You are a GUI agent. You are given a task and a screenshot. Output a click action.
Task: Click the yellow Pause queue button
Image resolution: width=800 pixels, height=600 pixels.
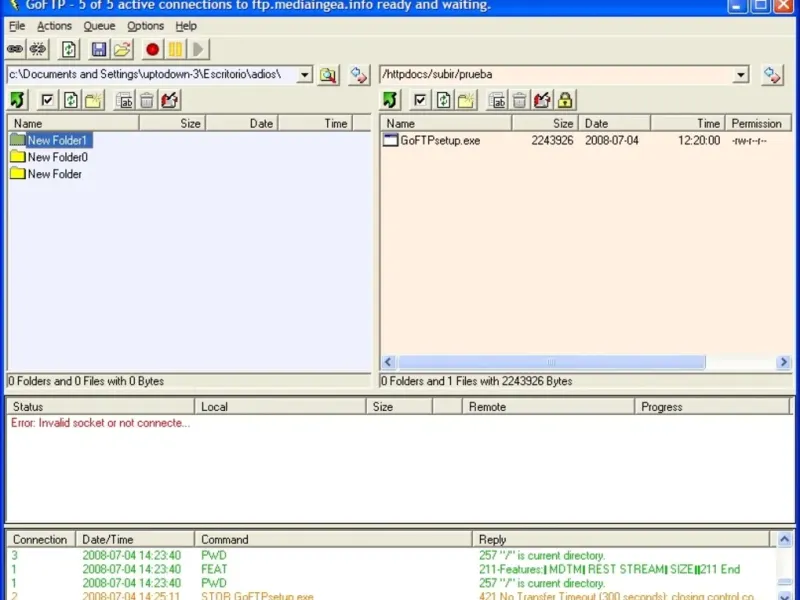(x=175, y=48)
